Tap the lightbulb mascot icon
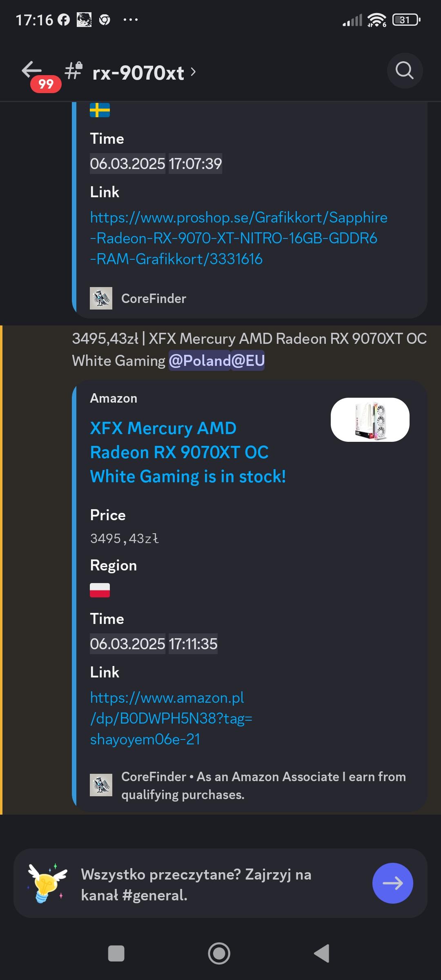This screenshot has height=980, width=441. (x=47, y=883)
